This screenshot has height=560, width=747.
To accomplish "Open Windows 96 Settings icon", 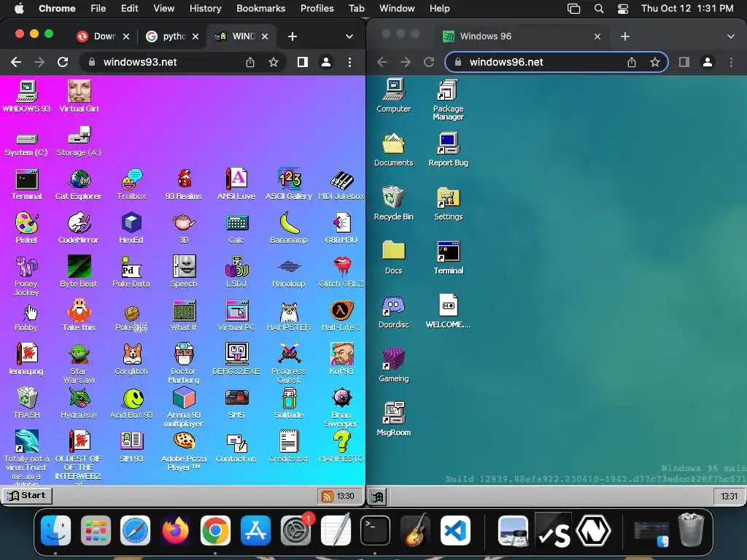I will [449, 204].
